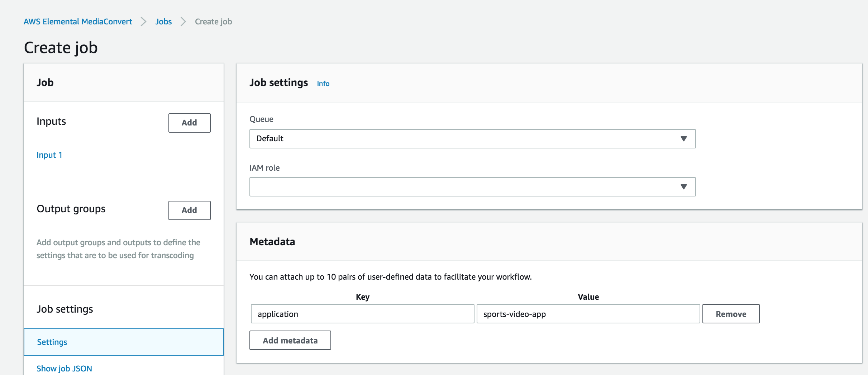The width and height of the screenshot is (868, 375).
Task: Open the Queue dropdown arrow
Action: [683, 139]
